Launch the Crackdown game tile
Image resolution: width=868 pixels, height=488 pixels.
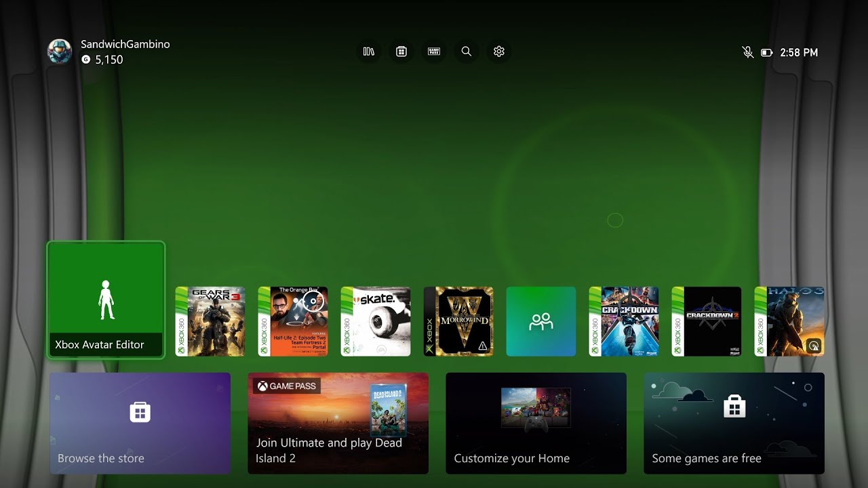(624, 321)
